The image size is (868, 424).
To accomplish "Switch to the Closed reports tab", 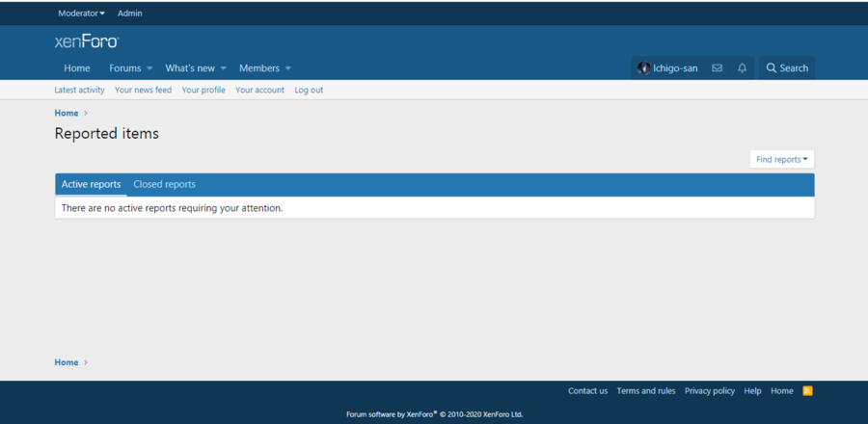I will [x=164, y=185].
